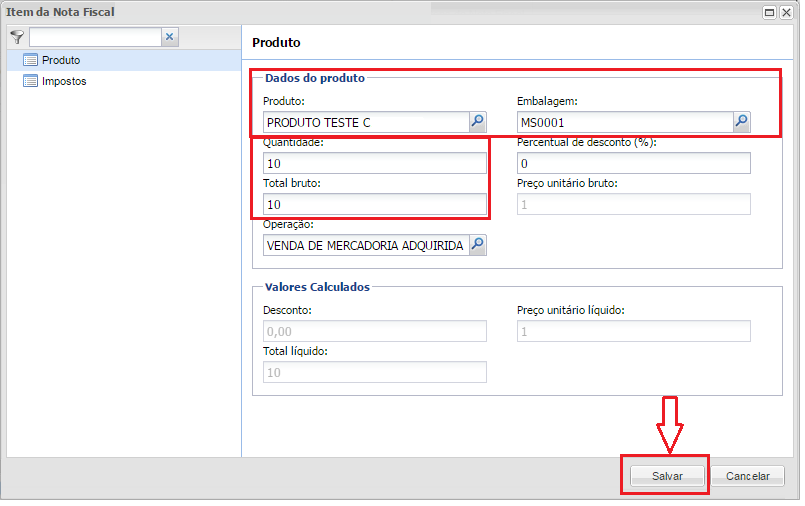
Task: Click the Percentual de desconto (%) label
Action: (587, 143)
